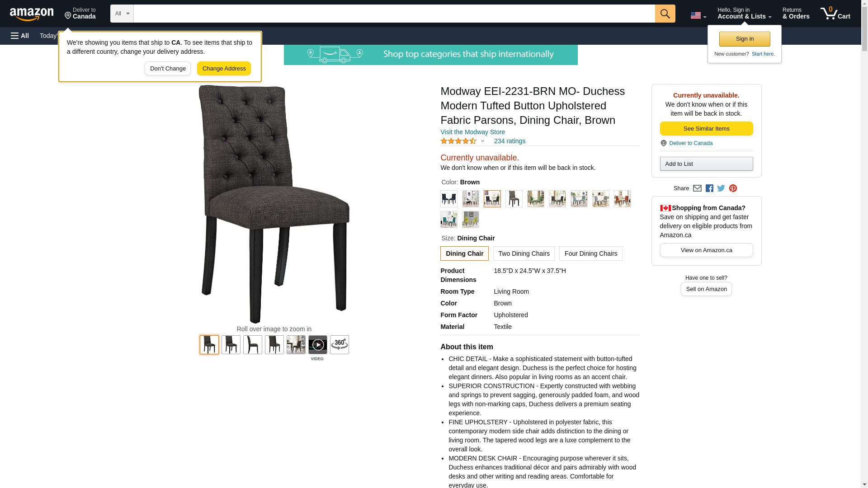
Task: Go to Amazon home logo
Action: [x=32, y=14]
